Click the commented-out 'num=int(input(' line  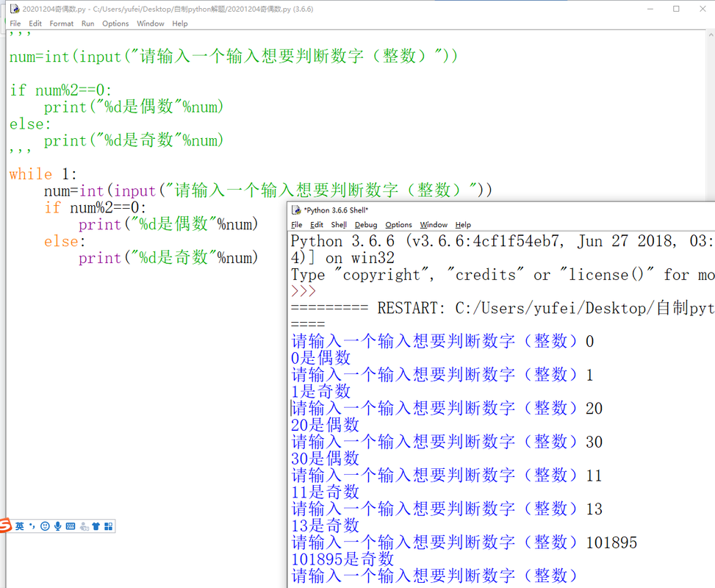tap(234, 57)
